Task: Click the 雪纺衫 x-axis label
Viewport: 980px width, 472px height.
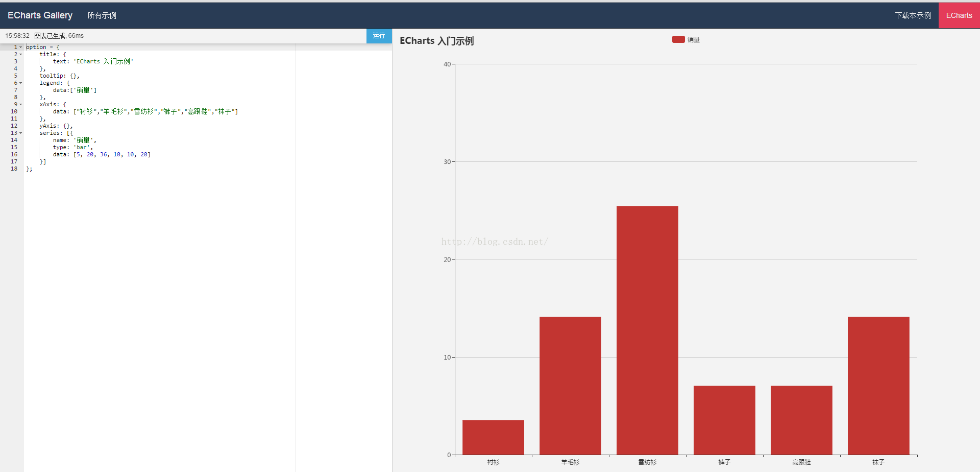Action: coord(647,462)
